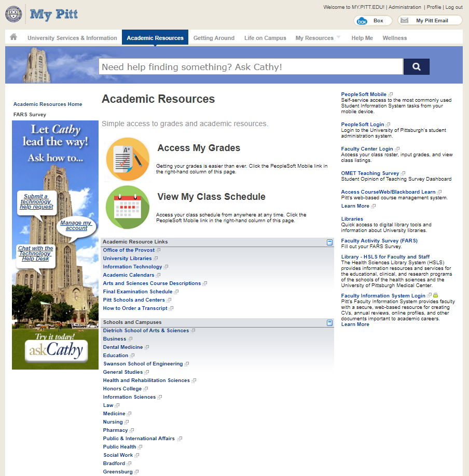Viewport: 469px width, 476px height.
Task: Open Final Examination Schedule link
Action: [x=137, y=291]
